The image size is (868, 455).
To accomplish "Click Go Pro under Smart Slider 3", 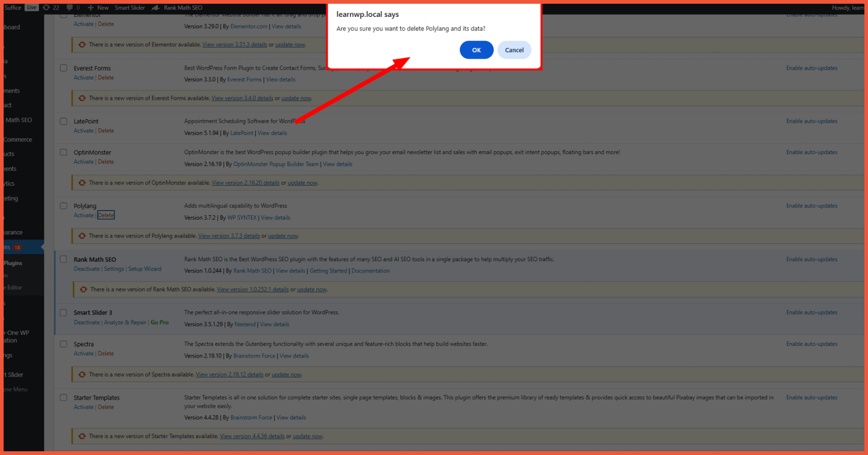I will pos(159,323).
